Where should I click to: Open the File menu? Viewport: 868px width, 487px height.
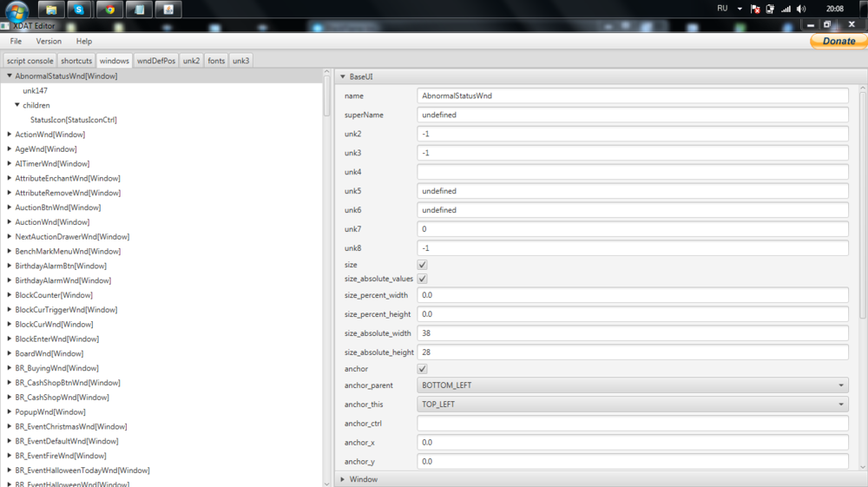[16, 42]
